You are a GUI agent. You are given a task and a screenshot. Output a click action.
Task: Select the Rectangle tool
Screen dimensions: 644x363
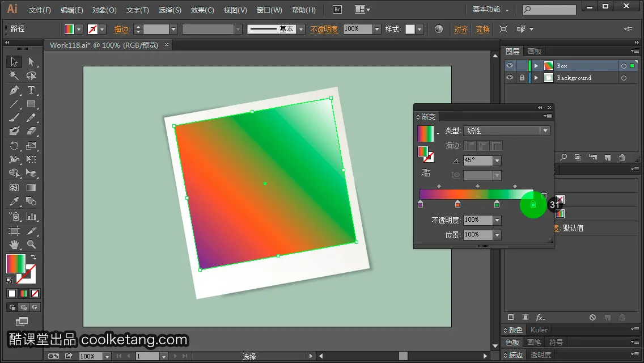pyautogui.click(x=31, y=104)
